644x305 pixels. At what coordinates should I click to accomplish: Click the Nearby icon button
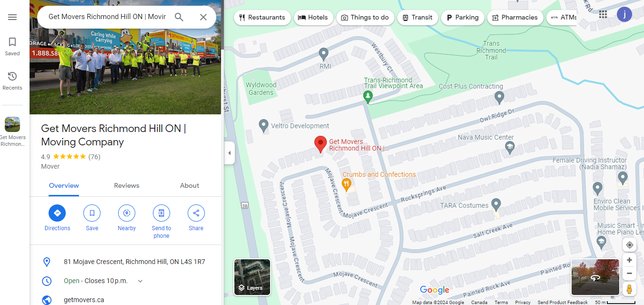pos(127,213)
